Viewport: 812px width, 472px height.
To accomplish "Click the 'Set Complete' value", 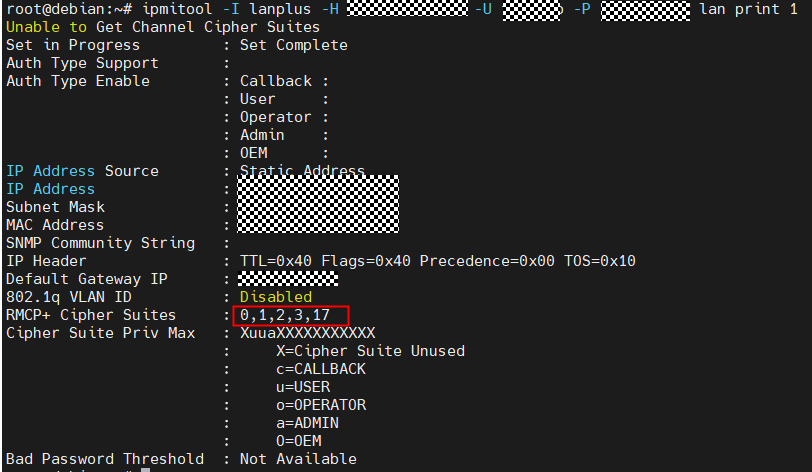I will click(x=294, y=45).
